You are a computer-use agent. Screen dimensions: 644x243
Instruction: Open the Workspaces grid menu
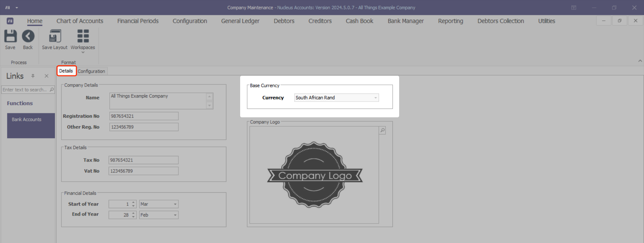pyautogui.click(x=83, y=36)
